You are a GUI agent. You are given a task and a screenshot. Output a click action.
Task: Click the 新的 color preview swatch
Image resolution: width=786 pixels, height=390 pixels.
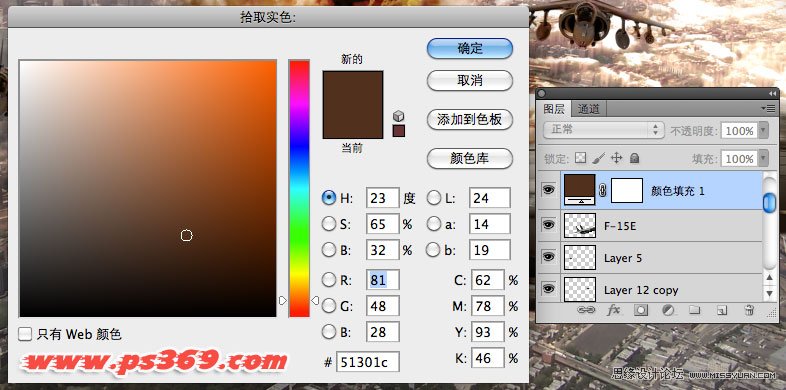[353, 88]
